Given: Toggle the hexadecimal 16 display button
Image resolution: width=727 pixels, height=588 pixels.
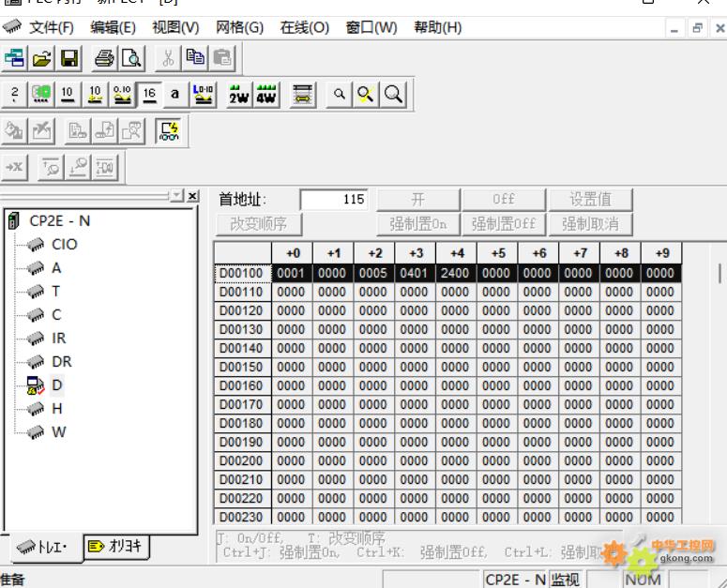Looking at the screenshot, I should click(x=149, y=95).
